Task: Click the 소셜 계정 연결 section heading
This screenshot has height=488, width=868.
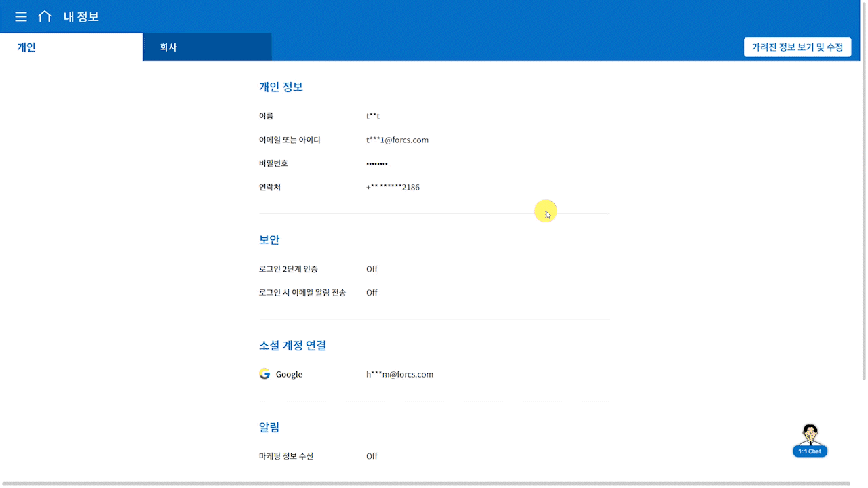Action: [292, 346]
